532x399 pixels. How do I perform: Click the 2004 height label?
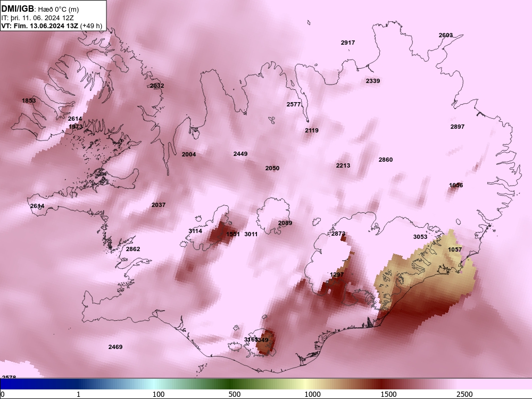189,155
